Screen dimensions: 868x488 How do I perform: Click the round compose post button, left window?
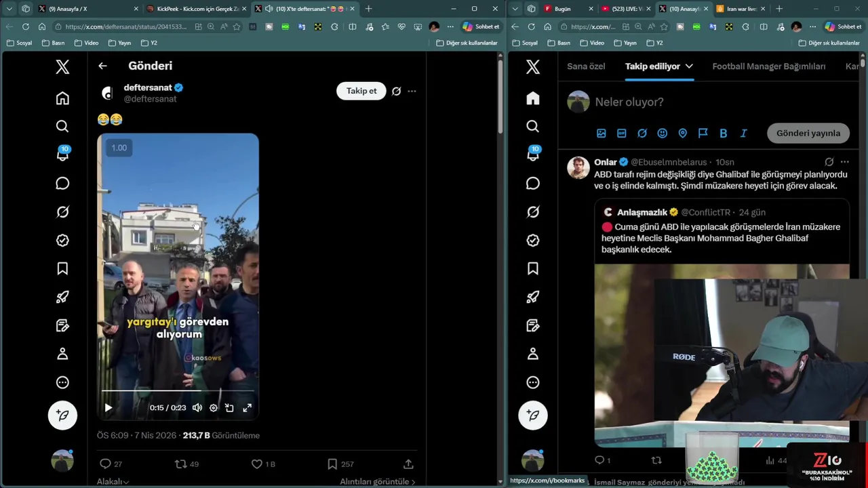coord(62,415)
